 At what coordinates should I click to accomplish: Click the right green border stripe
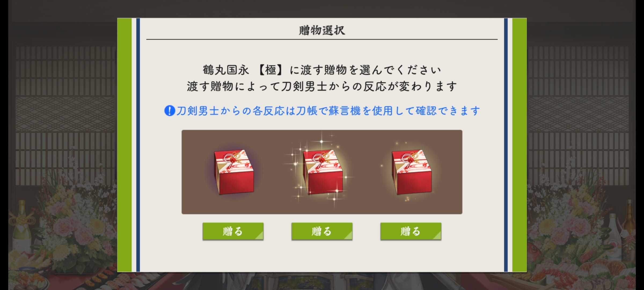[519, 145]
